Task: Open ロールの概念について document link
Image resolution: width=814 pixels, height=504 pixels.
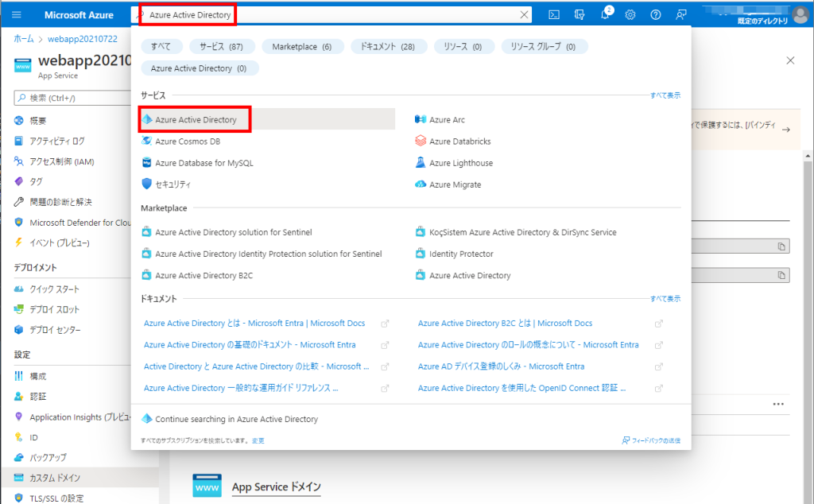Action: click(x=529, y=345)
